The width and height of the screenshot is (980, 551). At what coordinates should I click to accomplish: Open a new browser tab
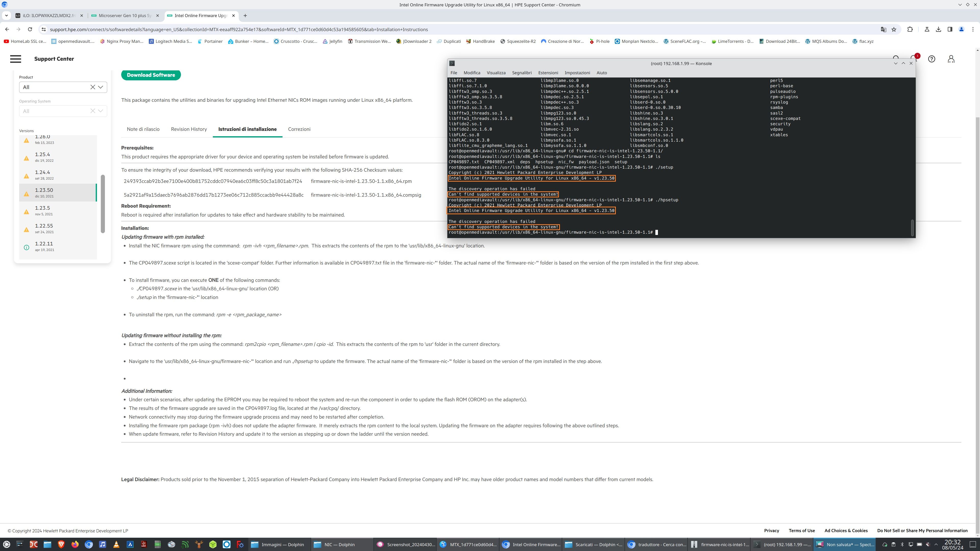(245, 16)
